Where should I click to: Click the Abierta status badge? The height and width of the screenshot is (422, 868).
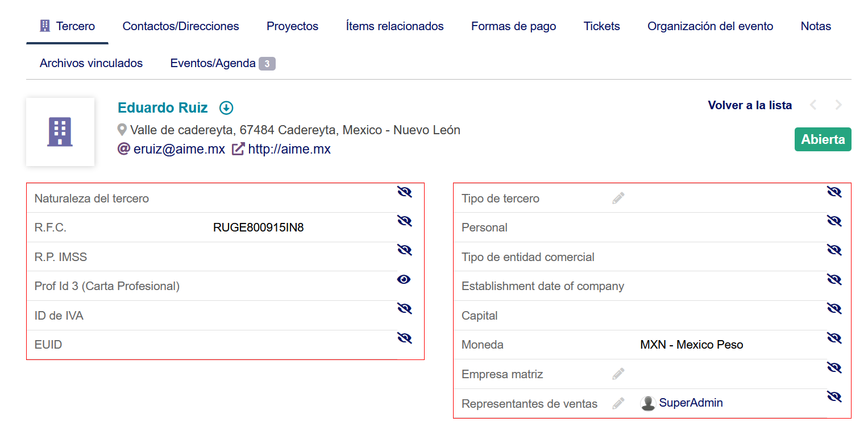point(823,139)
